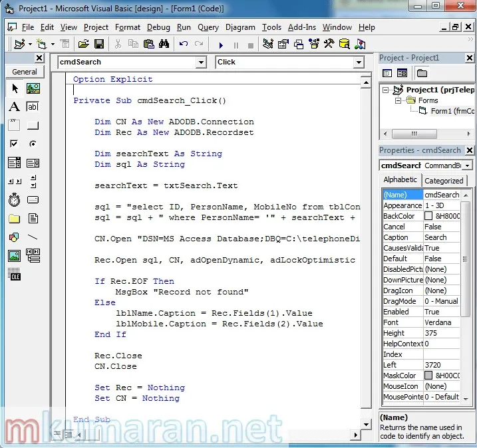Switch to the Alphabetic properties tab

400,179
